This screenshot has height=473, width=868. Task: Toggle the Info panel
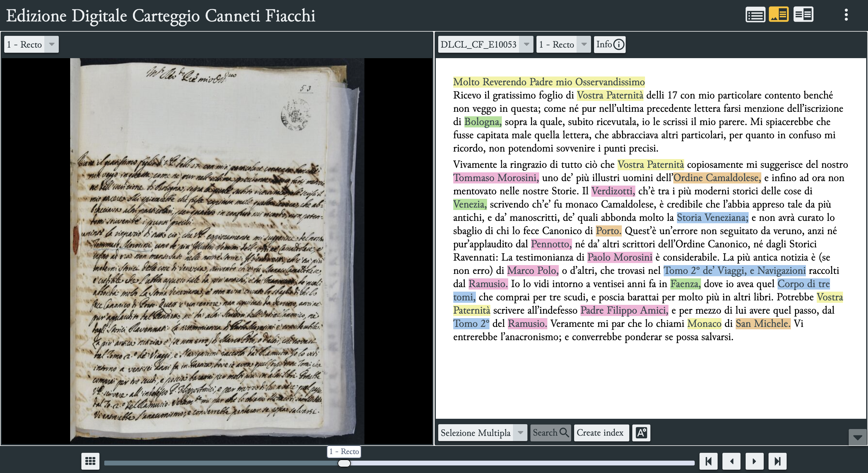609,44
